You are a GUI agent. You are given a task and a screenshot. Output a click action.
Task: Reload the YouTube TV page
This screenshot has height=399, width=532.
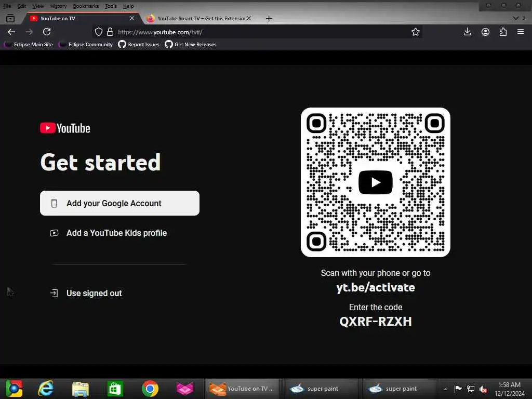[x=47, y=32]
